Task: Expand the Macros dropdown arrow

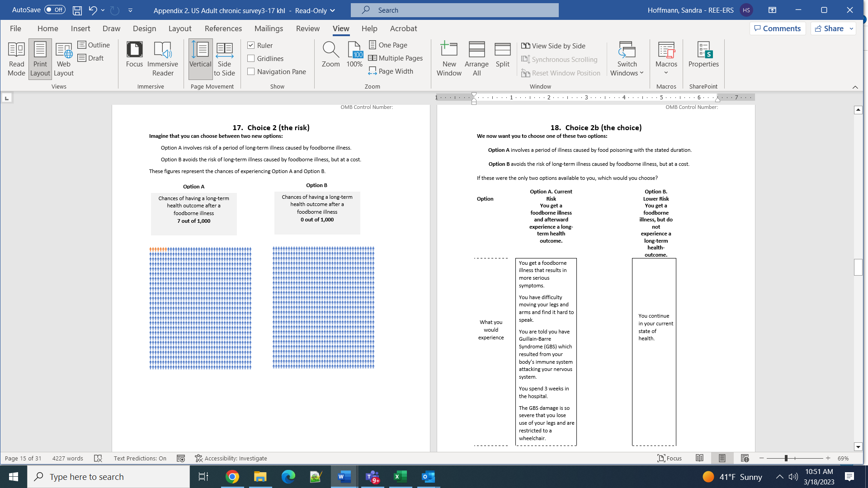Action: click(x=666, y=73)
